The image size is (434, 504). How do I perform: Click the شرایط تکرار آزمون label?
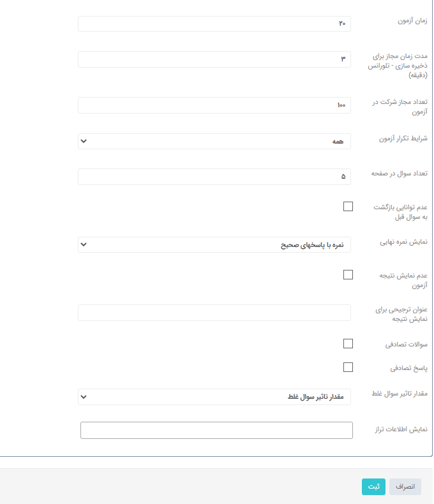[403, 138]
